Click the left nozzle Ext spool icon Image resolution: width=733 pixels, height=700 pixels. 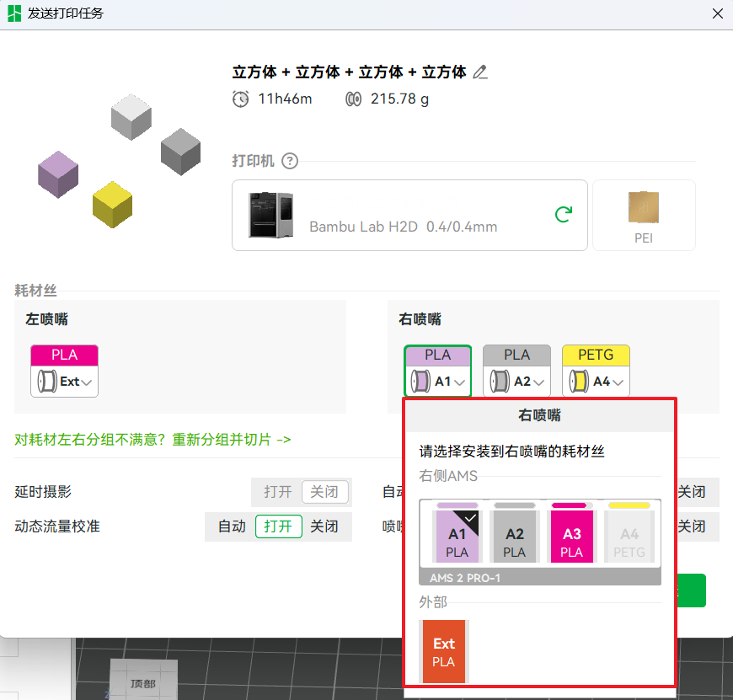click(x=47, y=382)
